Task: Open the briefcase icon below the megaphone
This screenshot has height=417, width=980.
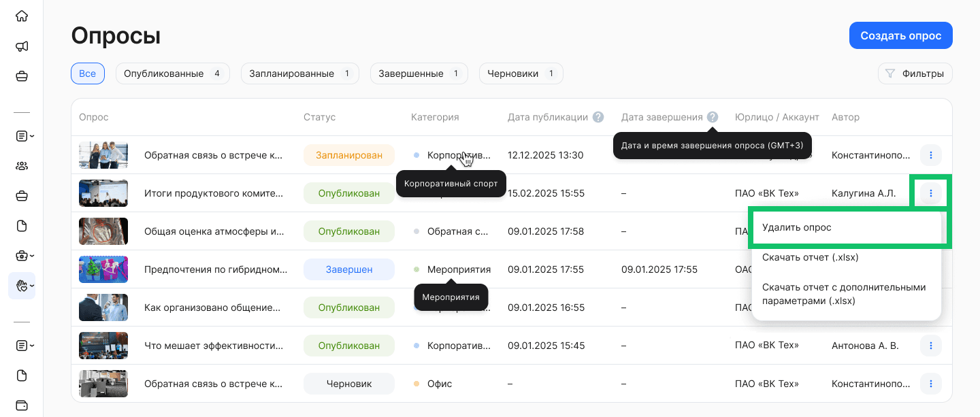Action: (22, 78)
